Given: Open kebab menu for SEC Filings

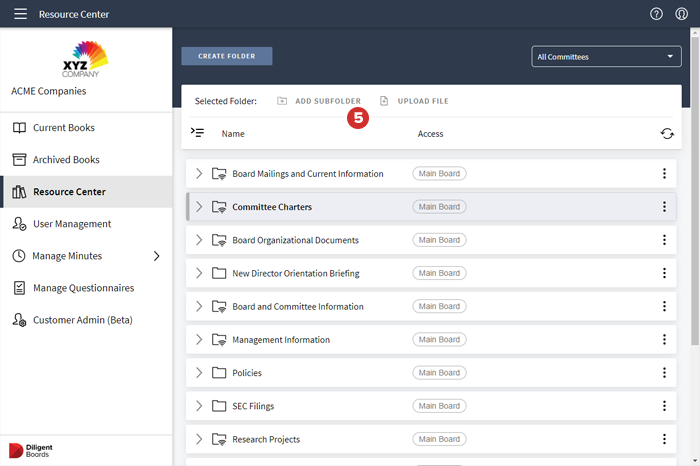Looking at the screenshot, I should (x=664, y=406).
